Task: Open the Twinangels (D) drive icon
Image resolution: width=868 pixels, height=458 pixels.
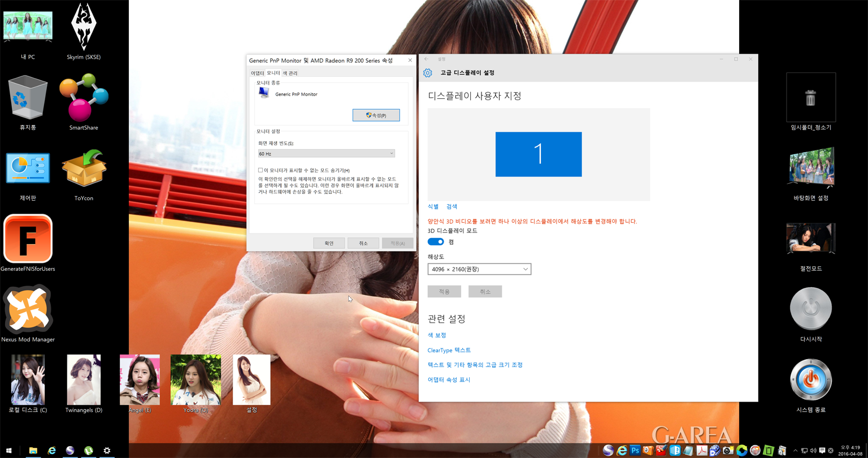Action: point(84,383)
